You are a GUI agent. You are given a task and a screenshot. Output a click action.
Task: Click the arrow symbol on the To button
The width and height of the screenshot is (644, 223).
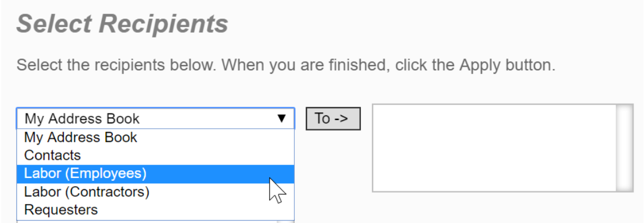tap(341, 119)
